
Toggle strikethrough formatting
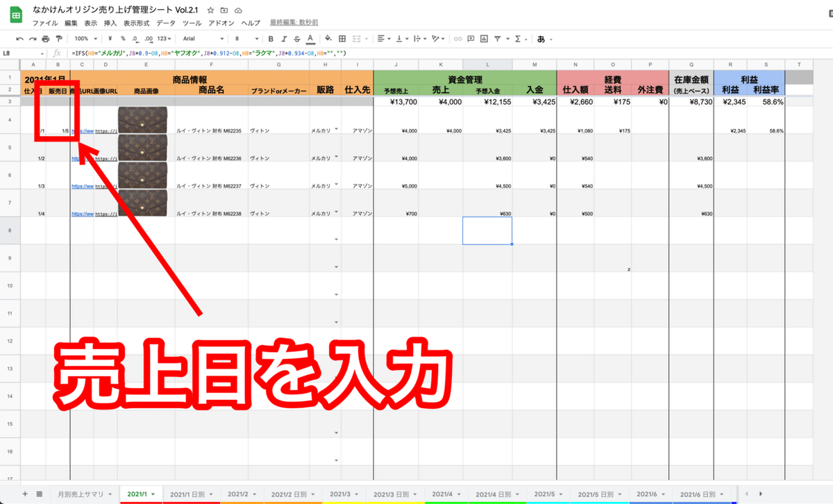[x=296, y=39]
